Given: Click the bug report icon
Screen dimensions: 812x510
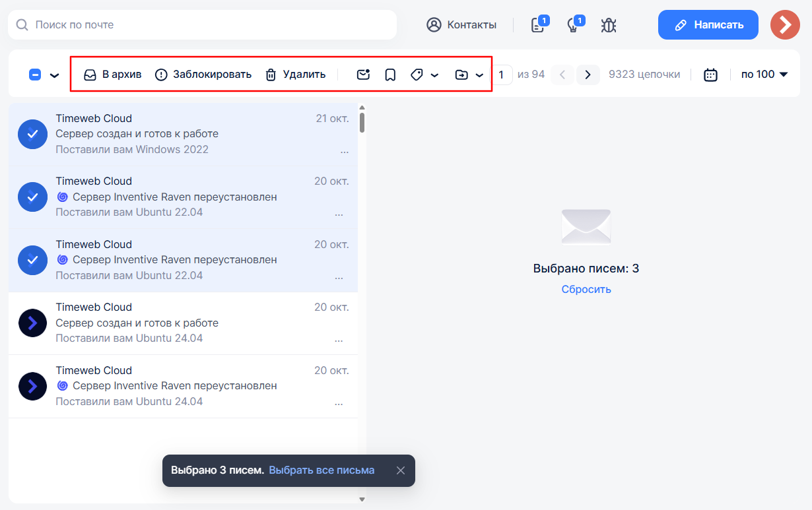Looking at the screenshot, I should click(x=608, y=25).
